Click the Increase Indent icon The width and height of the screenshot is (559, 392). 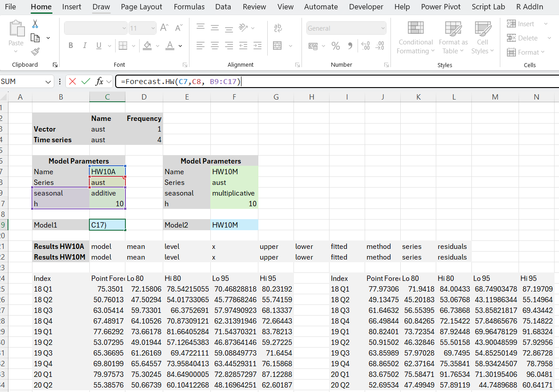pos(257,46)
